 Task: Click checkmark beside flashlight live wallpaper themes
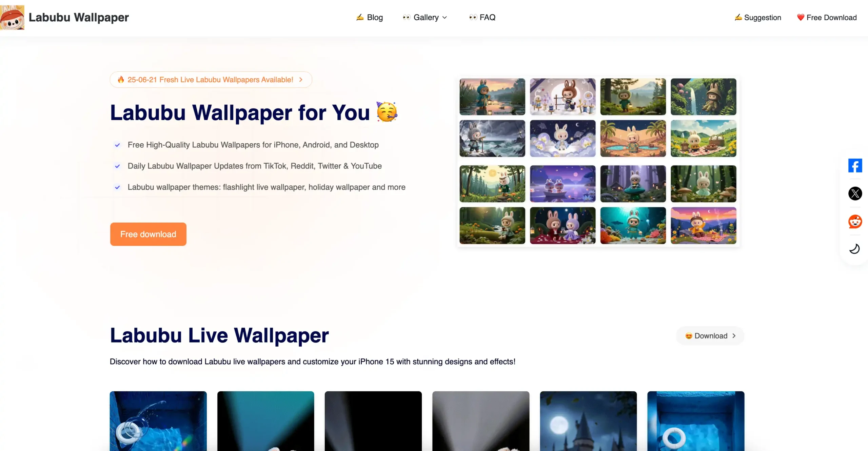pyautogui.click(x=117, y=187)
